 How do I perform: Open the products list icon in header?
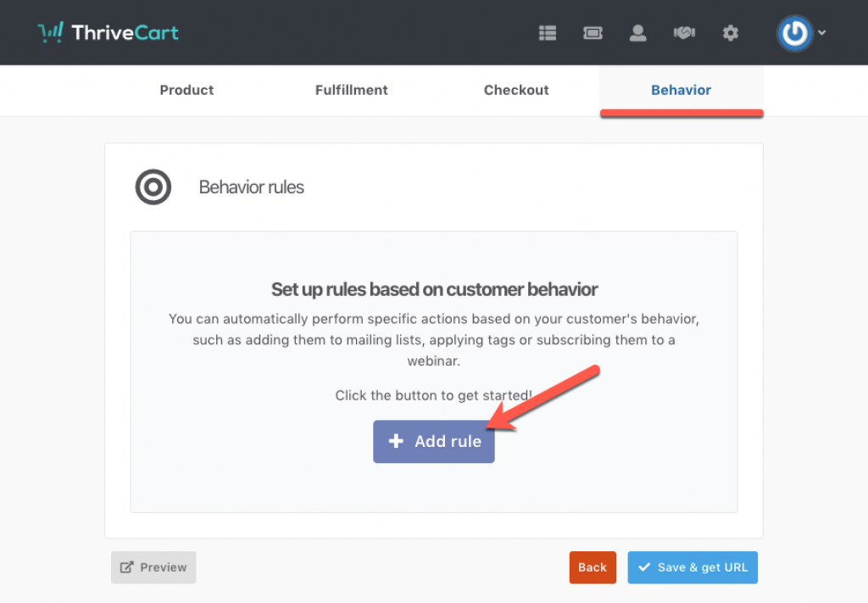click(548, 33)
